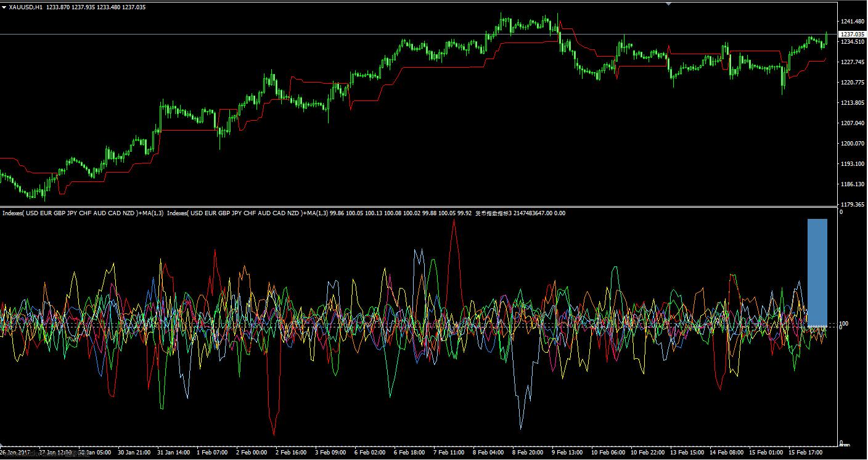Viewport: 868px width, 460px height.
Task: Click the 1186.130 price scale label
Action: [x=852, y=184]
